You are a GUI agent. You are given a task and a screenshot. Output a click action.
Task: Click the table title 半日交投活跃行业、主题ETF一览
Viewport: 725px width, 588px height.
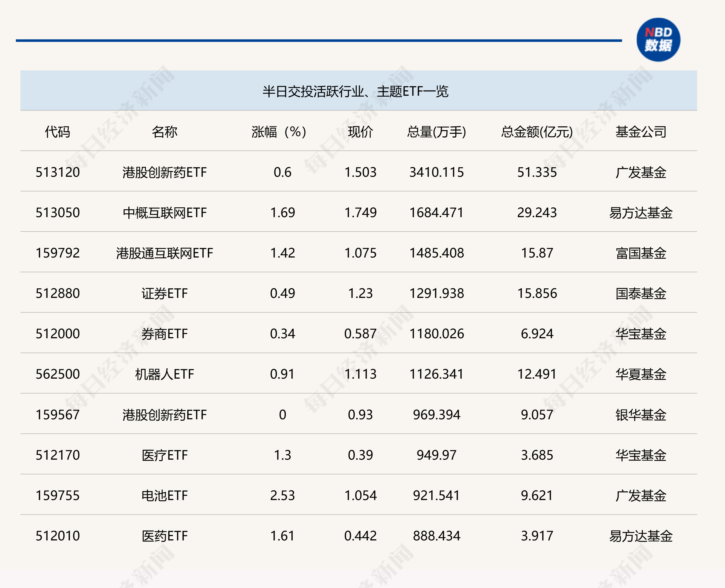355,91
